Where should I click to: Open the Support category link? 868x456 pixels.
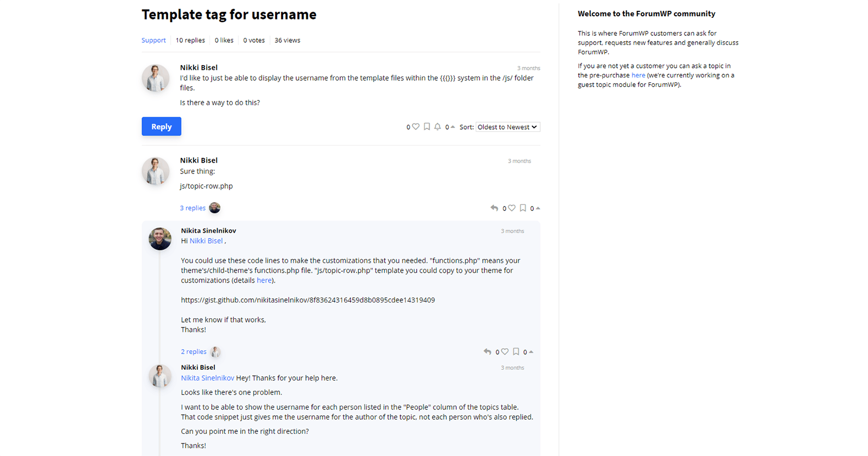point(154,40)
